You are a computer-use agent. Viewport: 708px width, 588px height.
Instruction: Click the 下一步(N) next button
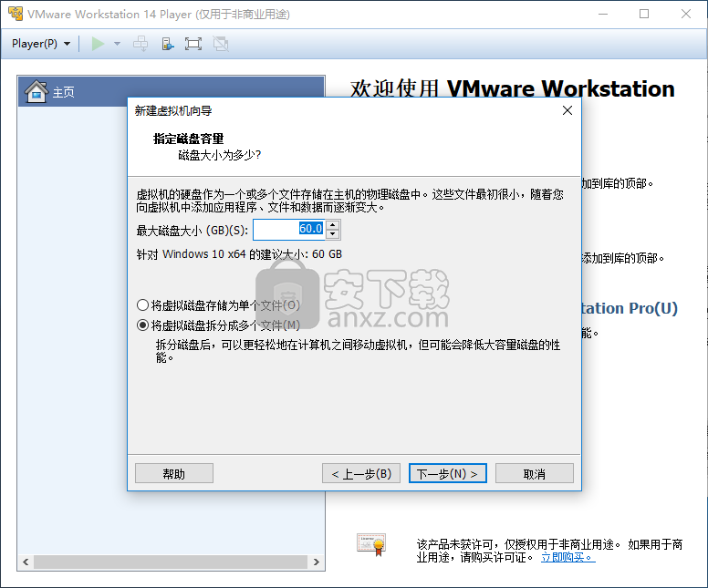pyautogui.click(x=447, y=473)
